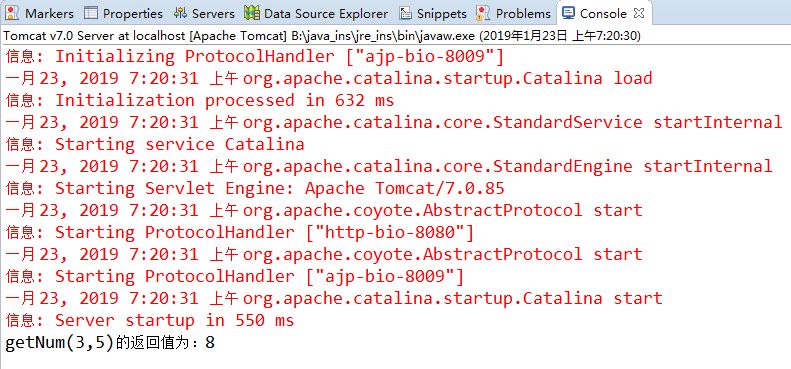Select the Console tab label
791x369 pixels.
[x=603, y=14]
